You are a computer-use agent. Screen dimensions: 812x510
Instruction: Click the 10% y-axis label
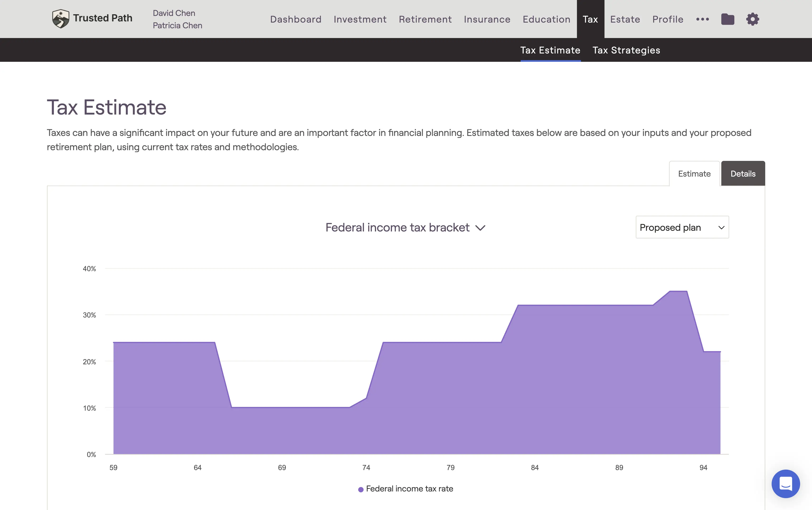(x=89, y=408)
